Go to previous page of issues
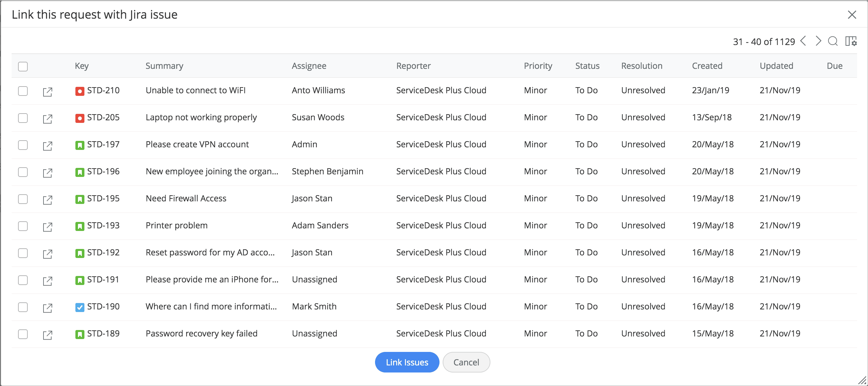This screenshot has height=386, width=868. (803, 41)
